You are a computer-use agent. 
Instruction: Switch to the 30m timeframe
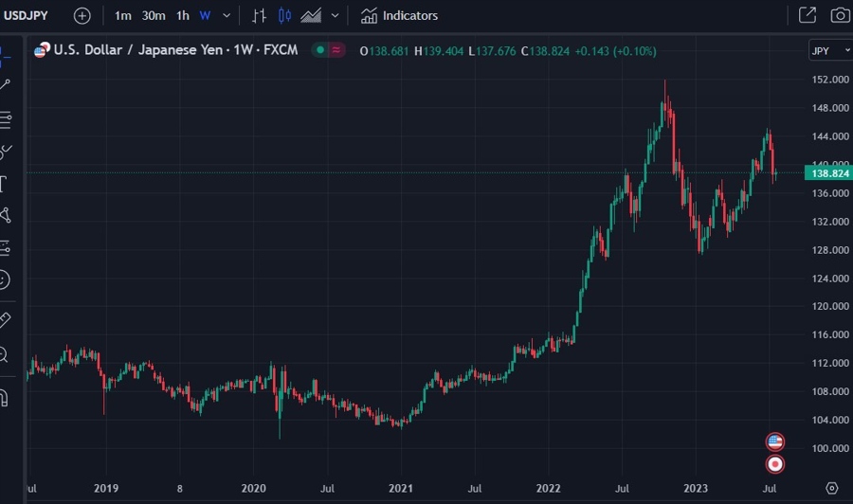[154, 16]
